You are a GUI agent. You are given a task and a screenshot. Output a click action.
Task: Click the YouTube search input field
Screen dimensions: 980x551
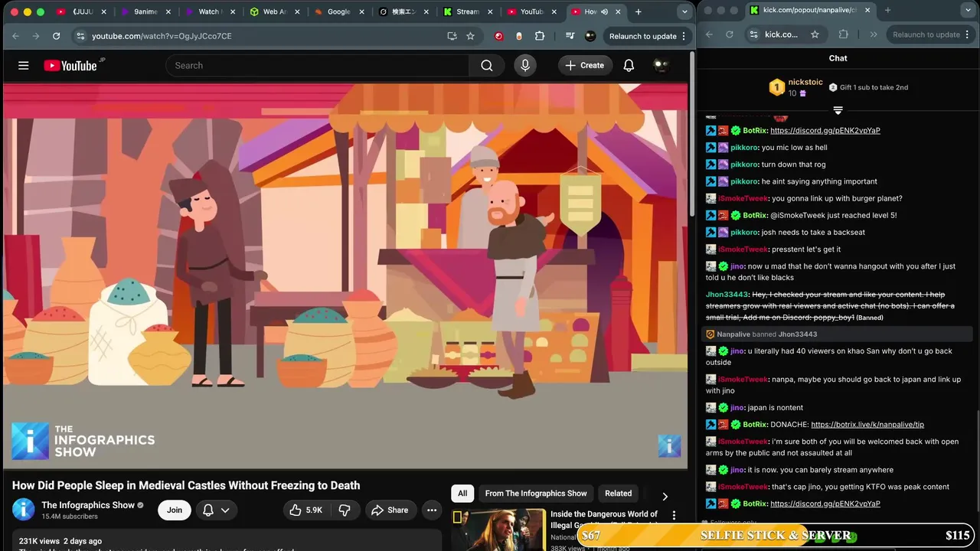point(318,66)
